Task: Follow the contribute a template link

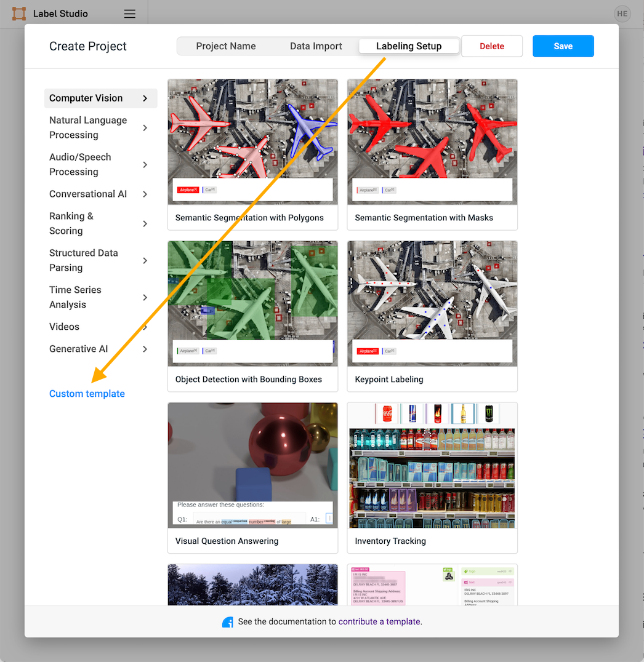Action: tap(379, 622)
